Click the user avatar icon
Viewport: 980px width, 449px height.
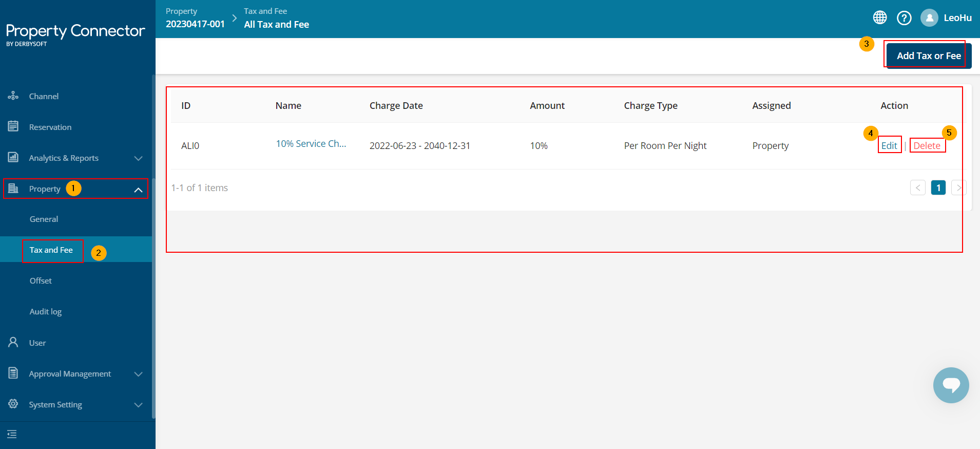pyautogui.click(x=929, y=17)
